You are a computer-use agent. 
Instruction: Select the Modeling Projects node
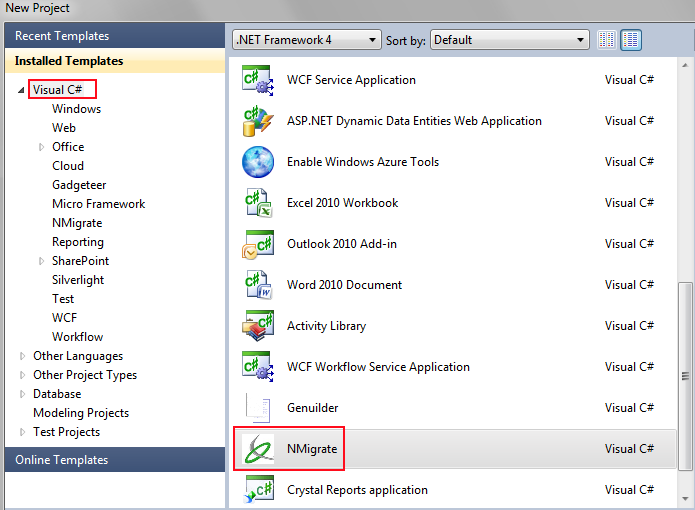pos(81,413)
